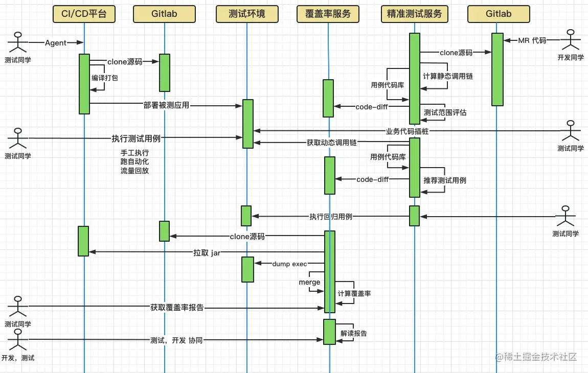Click the MR 代码 arrow label
Screen dimensions: 588x373
click(x=532, y=40)
